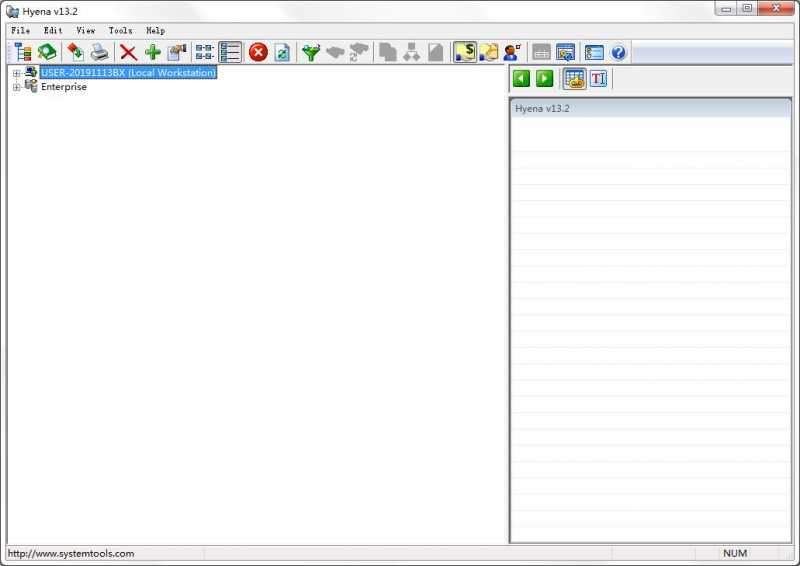The height and width of the screenshot is (566, 800).
Task: Open the Tools menu
Action: click(120, 31)
